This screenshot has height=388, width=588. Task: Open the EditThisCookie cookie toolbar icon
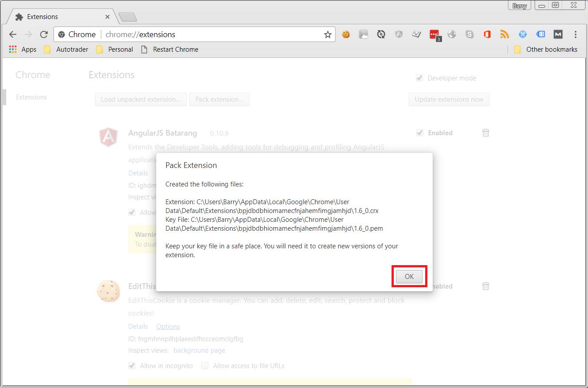[346, 34]
